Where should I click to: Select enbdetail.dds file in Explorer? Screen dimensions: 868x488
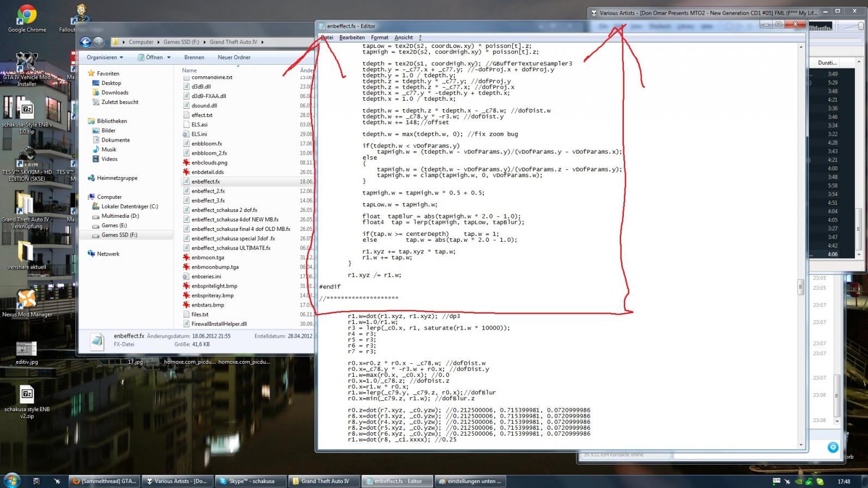click(207, 172)
